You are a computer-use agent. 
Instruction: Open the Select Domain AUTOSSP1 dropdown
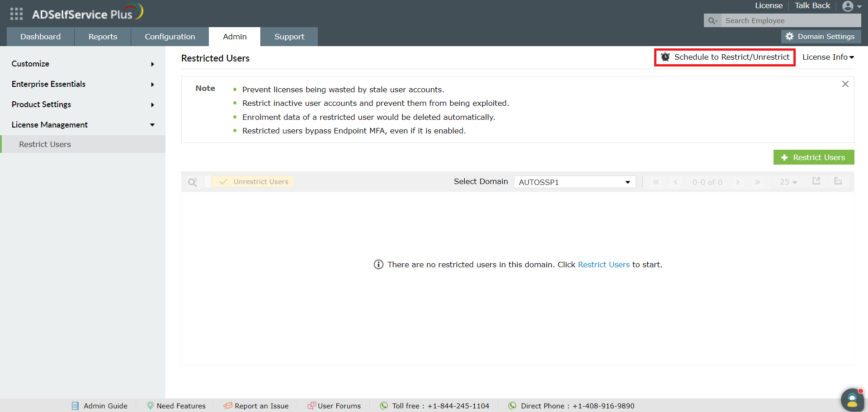[x=575, y=182]
